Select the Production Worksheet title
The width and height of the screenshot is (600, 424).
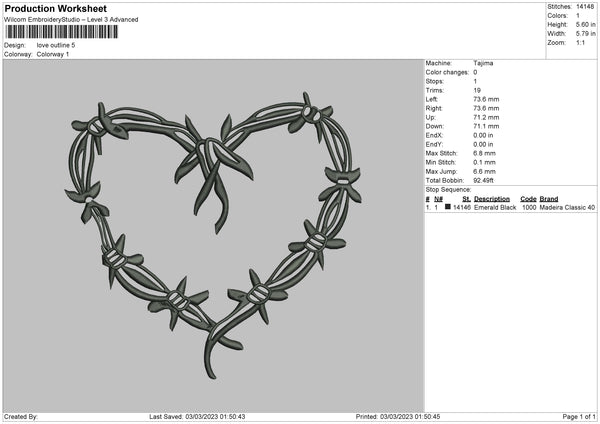[55, 8]
